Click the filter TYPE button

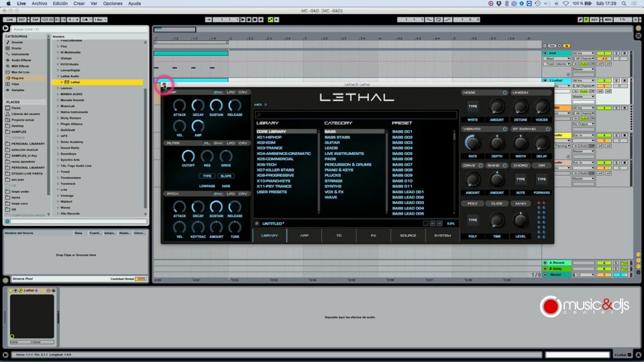(207, 176)
